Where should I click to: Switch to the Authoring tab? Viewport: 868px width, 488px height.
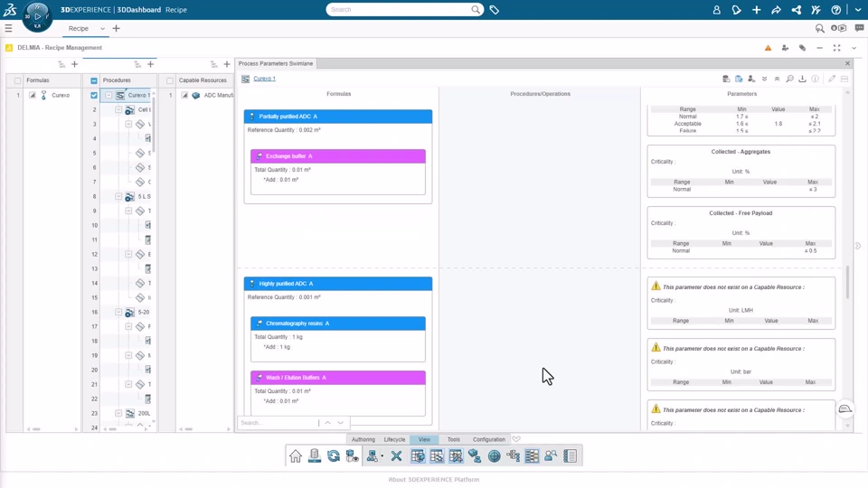363,439
